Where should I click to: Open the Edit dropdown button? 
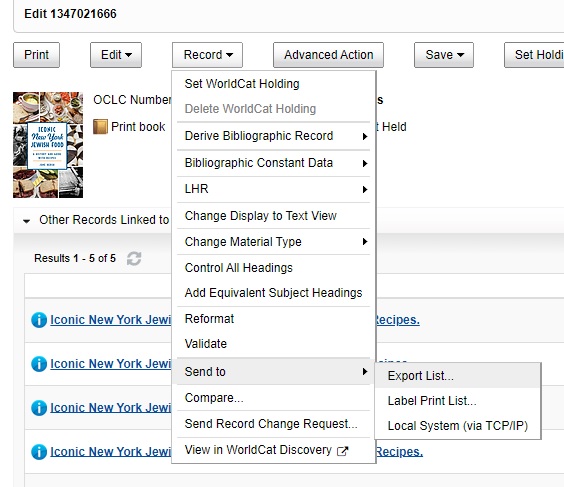pyautogui.click(x=116, y=55)
